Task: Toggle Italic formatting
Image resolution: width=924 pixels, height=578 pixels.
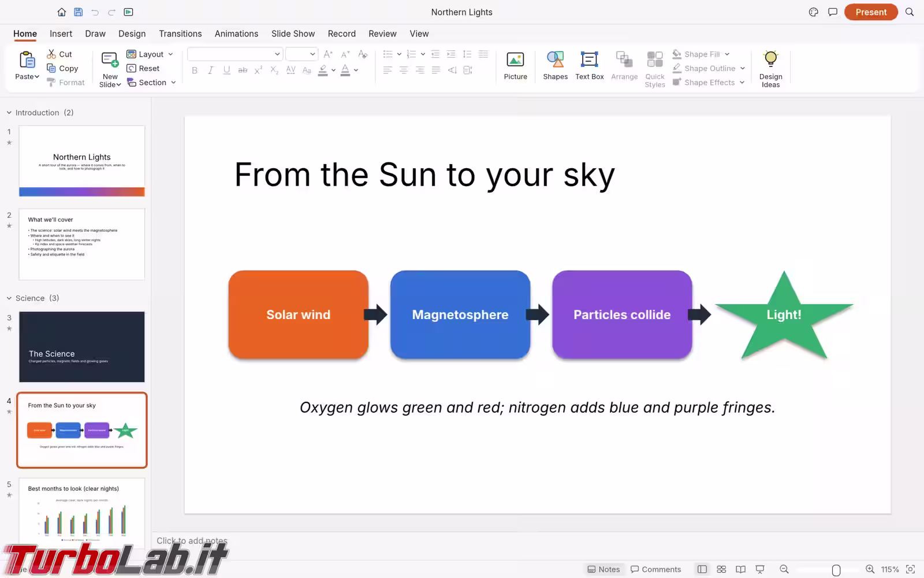Action: [211, 70]
